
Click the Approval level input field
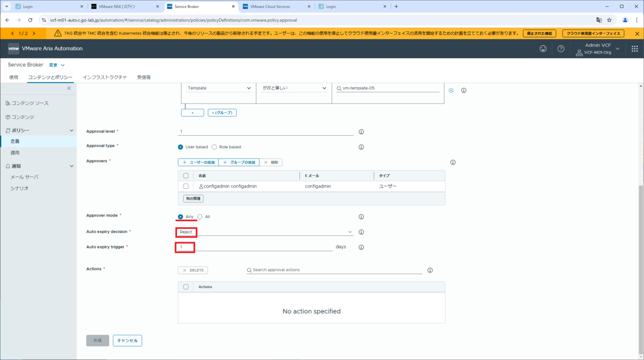266,131
